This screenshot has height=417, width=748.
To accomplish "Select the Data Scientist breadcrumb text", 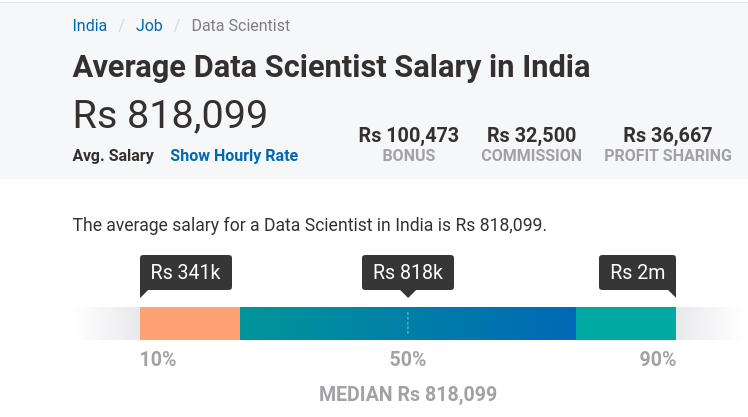I will 240,25.
